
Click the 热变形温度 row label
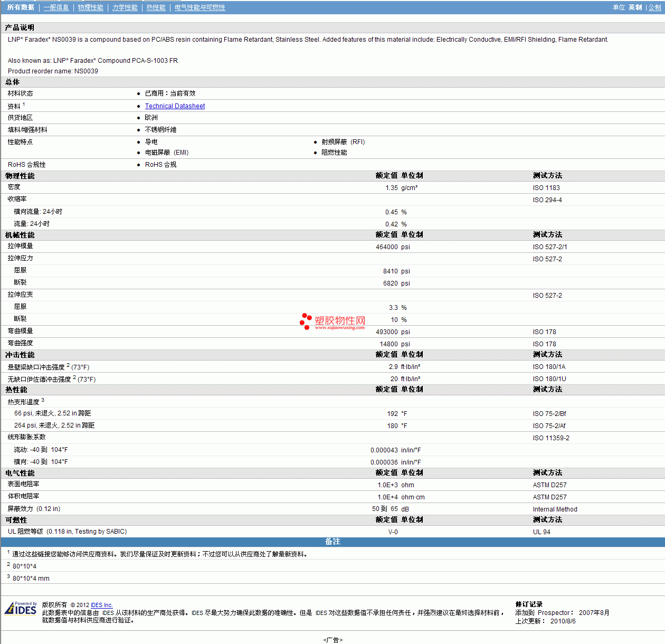tap(24, 402)
